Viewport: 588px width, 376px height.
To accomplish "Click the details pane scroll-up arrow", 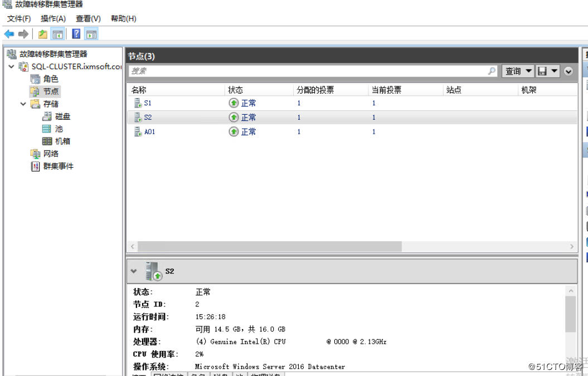I will (x=571, y=291).
